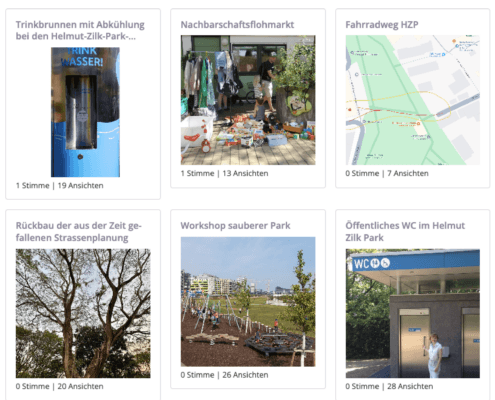
Task: Click the public WC building photo
Action: coord(413,313)
